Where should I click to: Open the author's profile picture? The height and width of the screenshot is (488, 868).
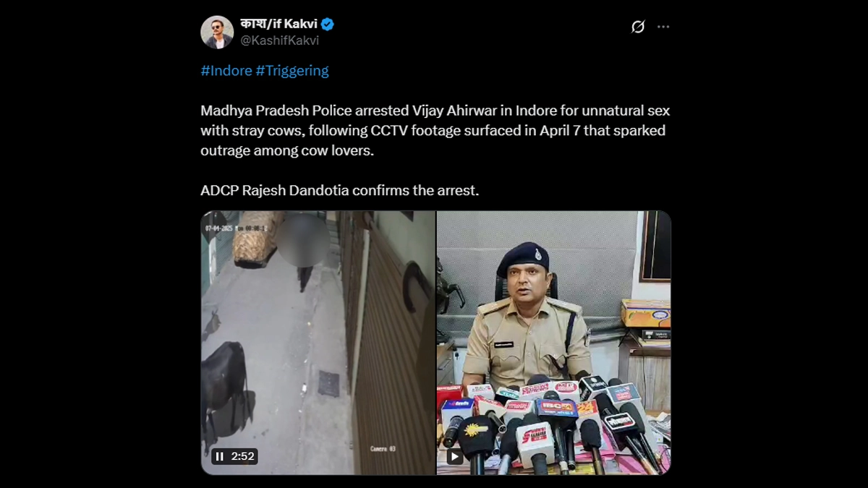(x=217, y=32)
